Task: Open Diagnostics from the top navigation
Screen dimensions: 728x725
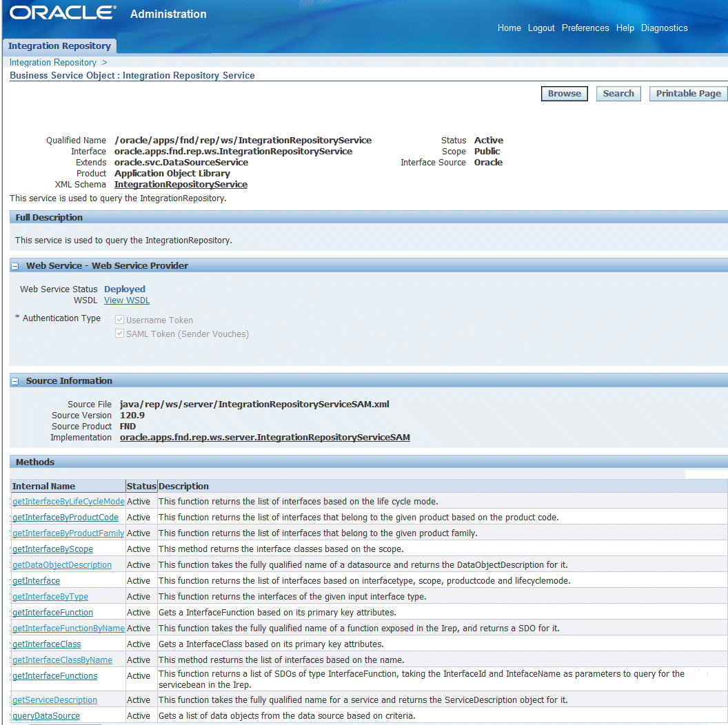Action: [x=664, y=28]
